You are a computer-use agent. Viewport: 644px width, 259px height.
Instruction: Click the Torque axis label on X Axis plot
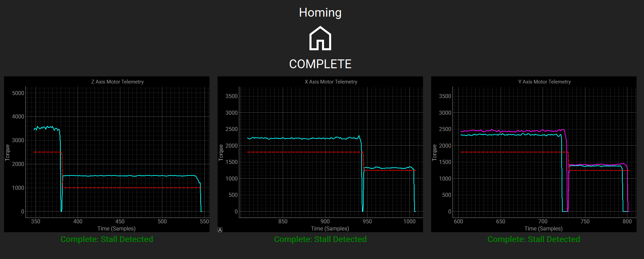tap(221, 152)
